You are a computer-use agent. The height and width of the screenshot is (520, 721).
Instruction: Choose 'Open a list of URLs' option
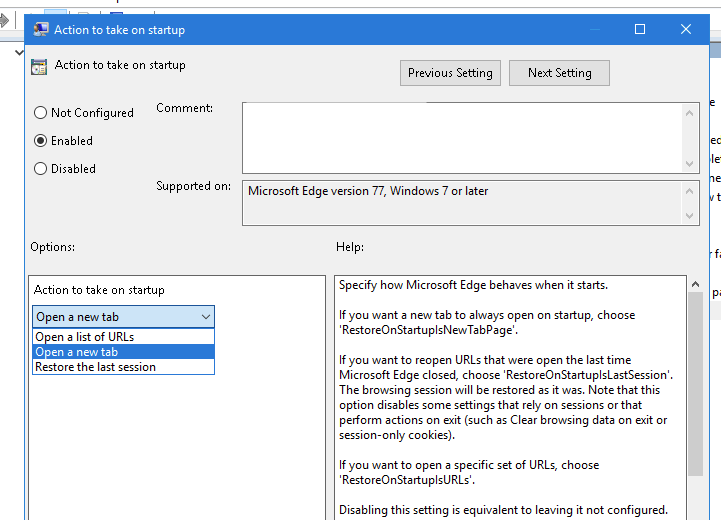(123, 337)
